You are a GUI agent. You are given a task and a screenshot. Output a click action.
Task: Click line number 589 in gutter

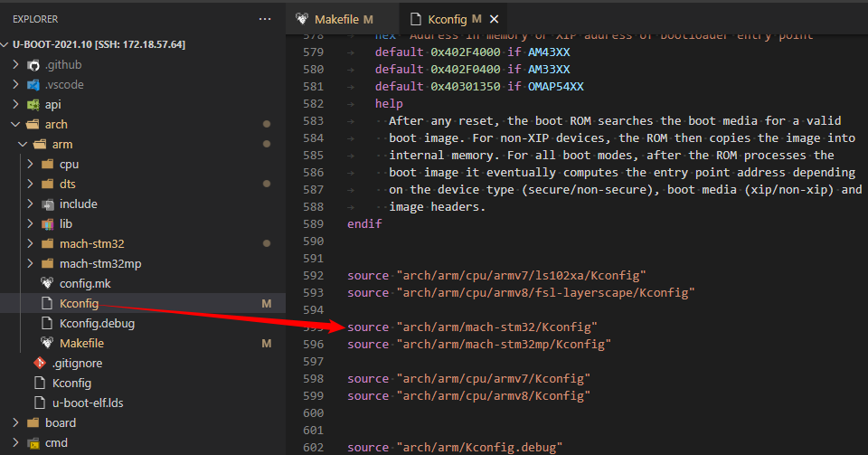314,224
